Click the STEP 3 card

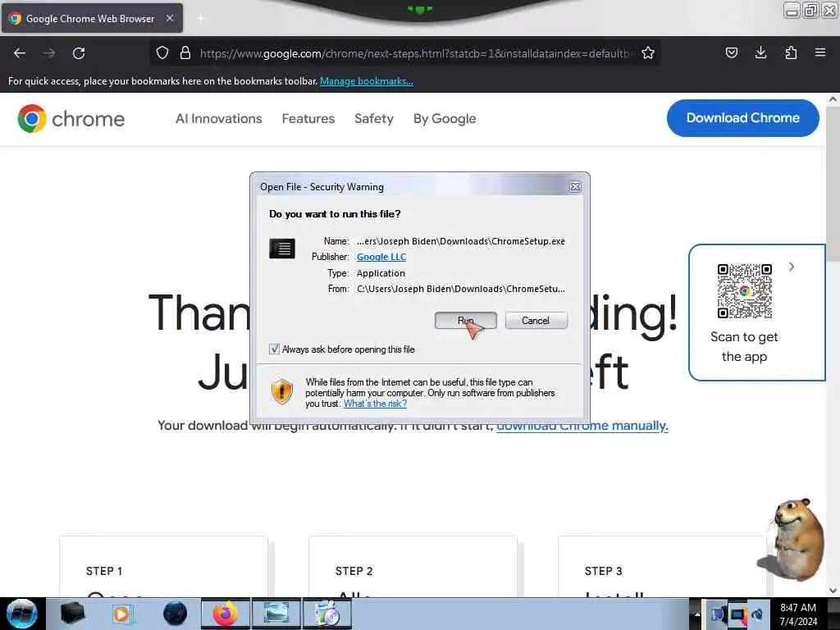(x=662, y=567)
